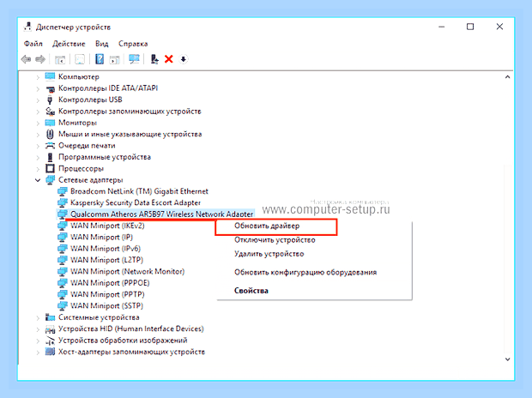The height and width of the screenshot is (398, 532).
Task: Click the Broadcom NetLink adapter icon
Action: pos(62,191)
